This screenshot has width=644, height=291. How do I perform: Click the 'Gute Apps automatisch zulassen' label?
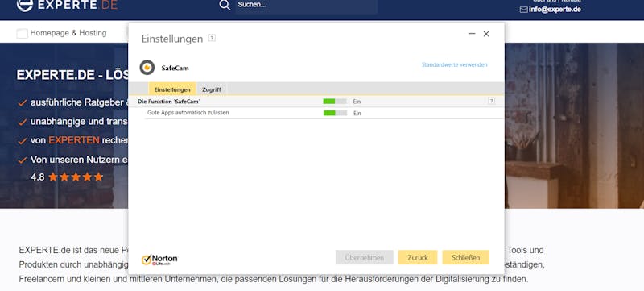[188, 113]
